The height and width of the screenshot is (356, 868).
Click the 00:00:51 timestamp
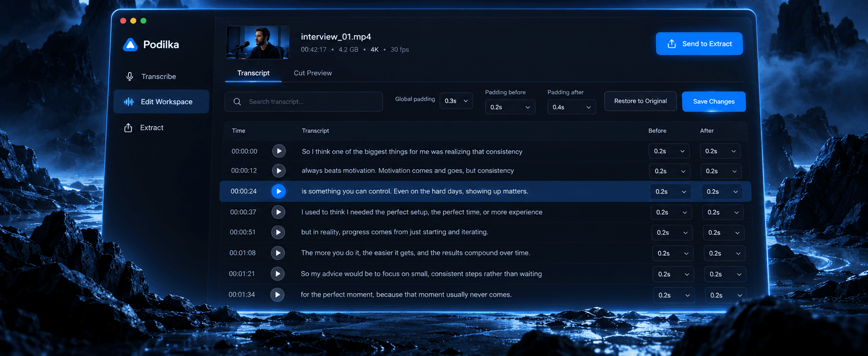[243, 232]
